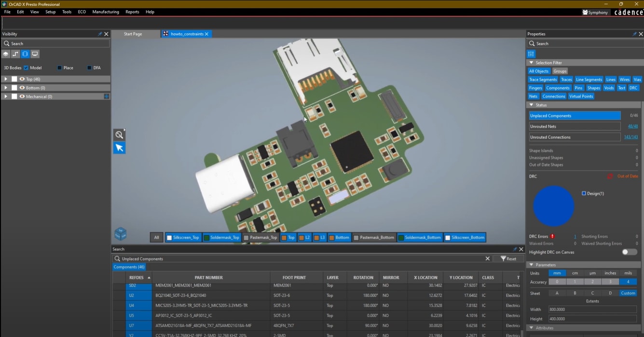
Task: Click the Properties search magnifier icon
Action: click(x=532, y=43)
